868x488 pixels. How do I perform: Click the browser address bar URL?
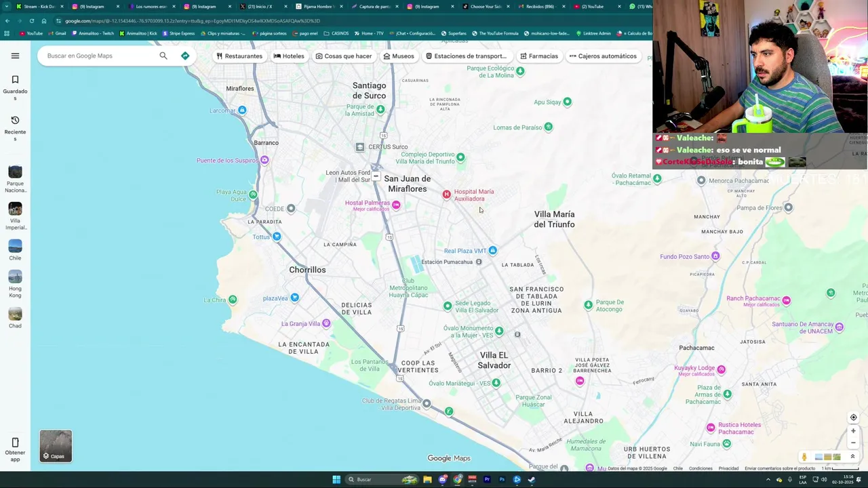coord(193,21)
